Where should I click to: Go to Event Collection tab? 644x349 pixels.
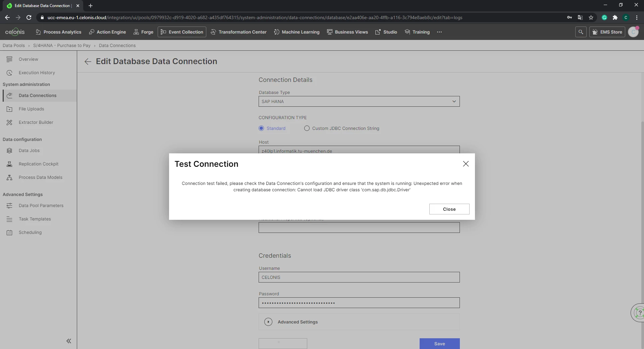pos(182,32)
